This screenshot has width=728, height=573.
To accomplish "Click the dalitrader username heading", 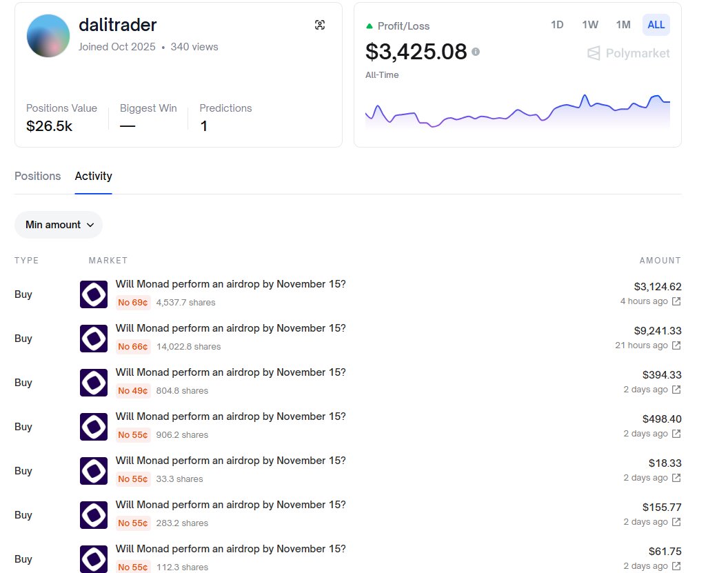I will (117, 25).
